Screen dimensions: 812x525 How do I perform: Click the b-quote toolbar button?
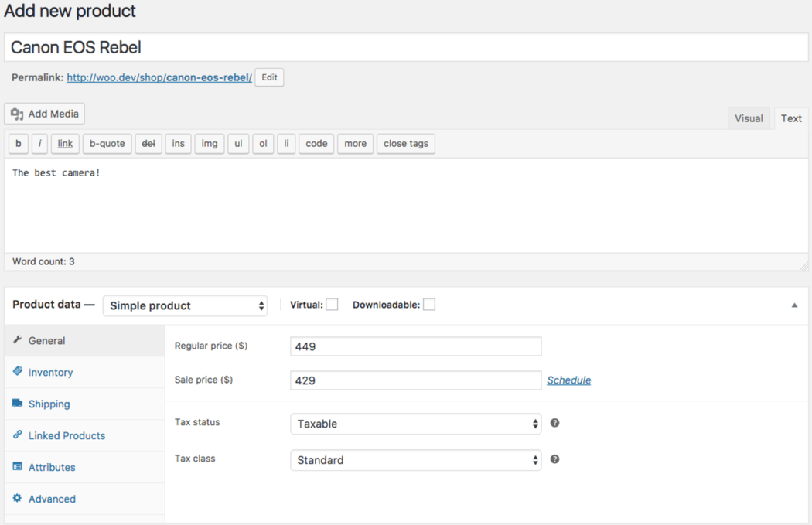coord(107,144)
